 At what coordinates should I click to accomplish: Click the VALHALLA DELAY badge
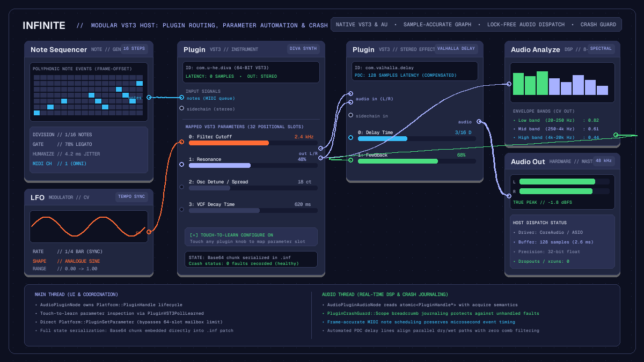point(456,49)
